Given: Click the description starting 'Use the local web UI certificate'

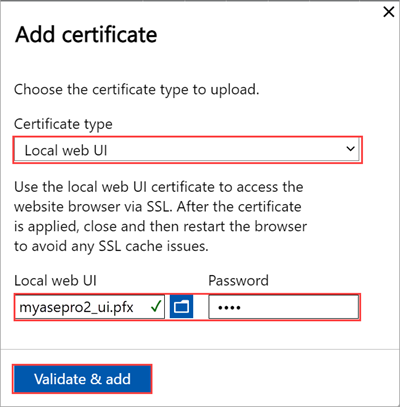Looking at the screenshot, I should (160, 217).
